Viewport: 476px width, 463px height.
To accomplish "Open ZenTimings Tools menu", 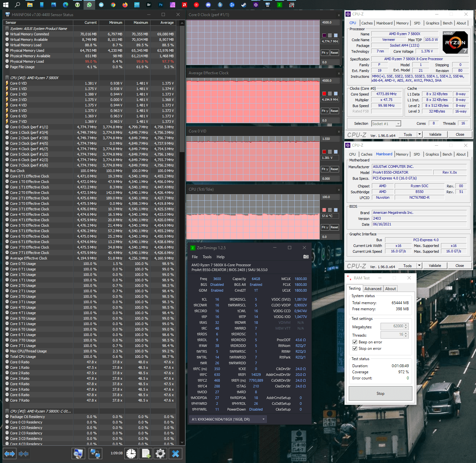I will [207, 257].
